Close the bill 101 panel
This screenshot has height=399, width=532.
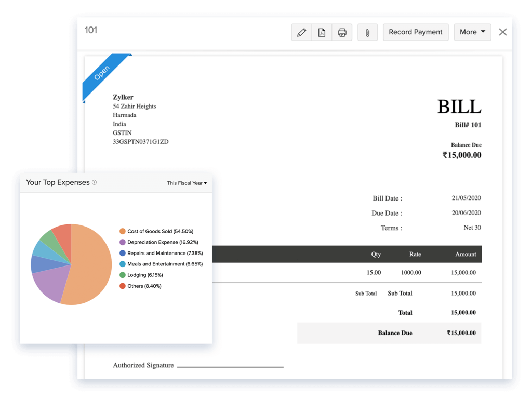tap(503, 32)
